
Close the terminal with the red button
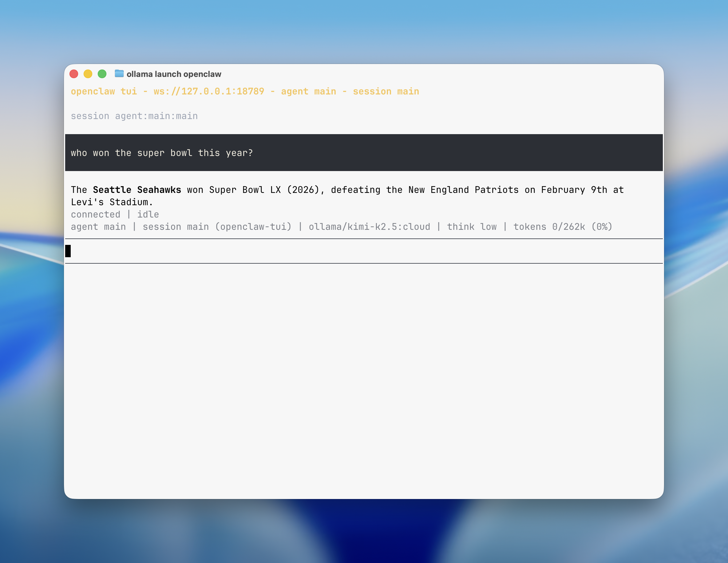point(74,74)
